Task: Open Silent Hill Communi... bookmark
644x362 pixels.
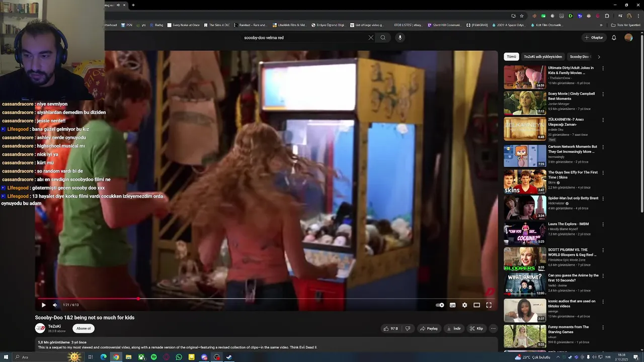Action: click(x=444, y=25)
